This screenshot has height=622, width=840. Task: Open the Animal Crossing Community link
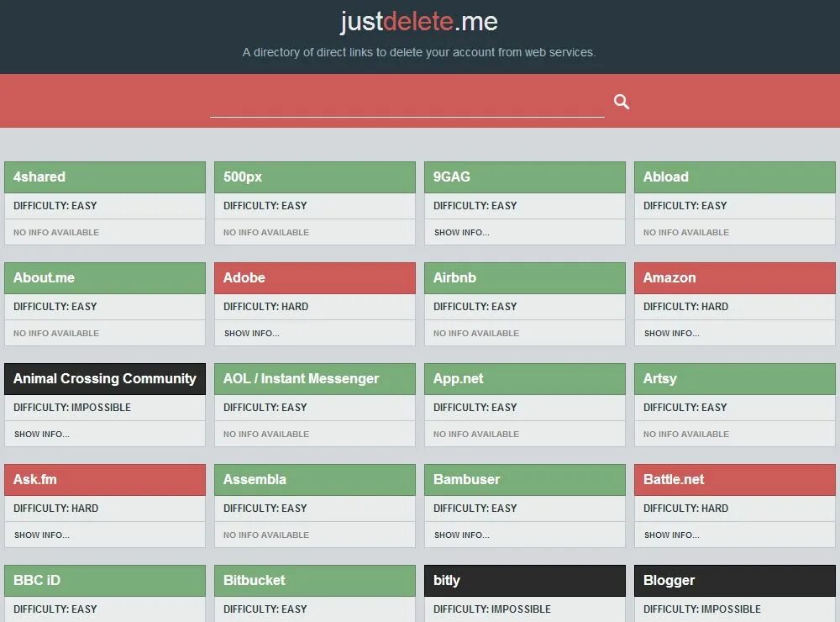pyautogui.click(x=105, y=378)
